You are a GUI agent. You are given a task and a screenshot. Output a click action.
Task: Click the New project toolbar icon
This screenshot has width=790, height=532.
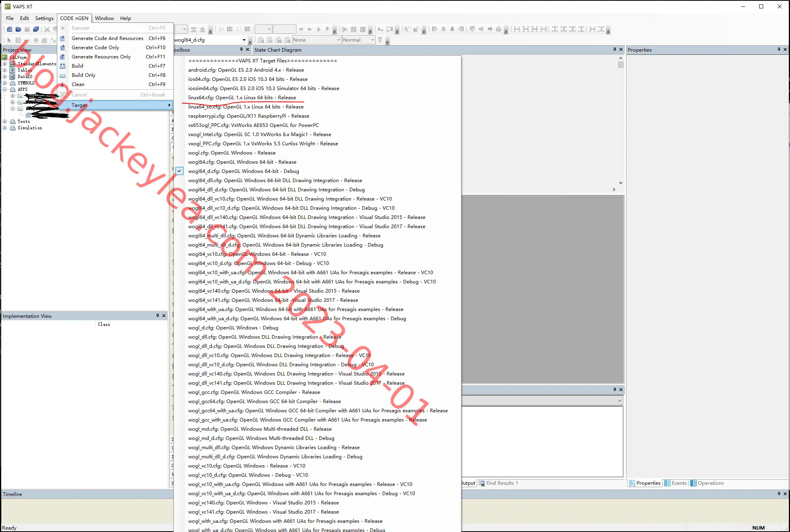pyautogui.click(x=10, y=29)
